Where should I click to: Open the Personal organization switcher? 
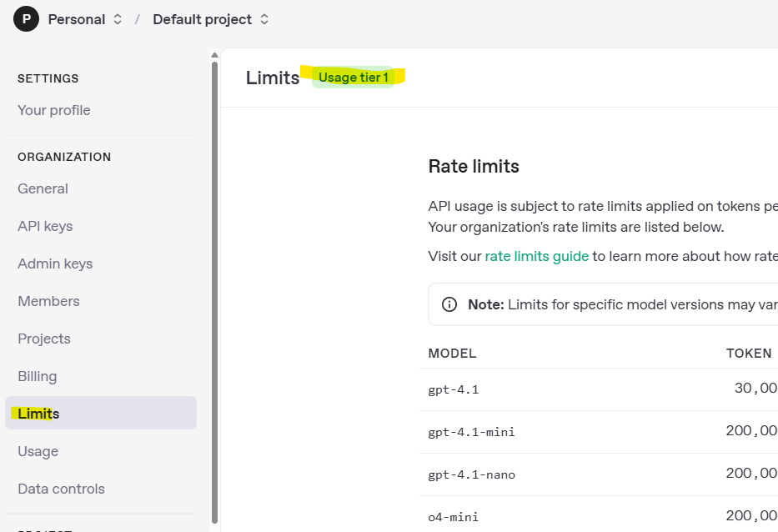pyautogui.click(x=85, y=19)
